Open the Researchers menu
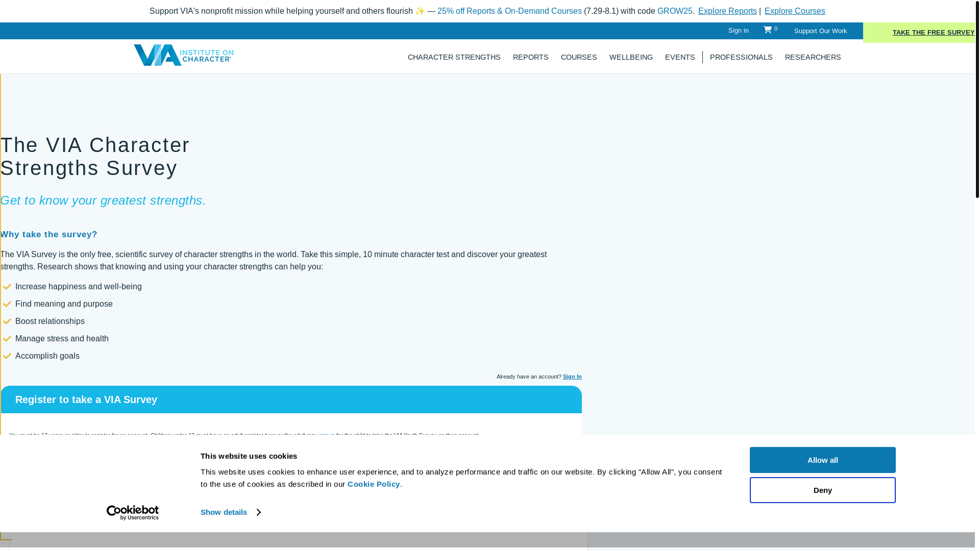The image size is (980, 551). pos(813,57)
